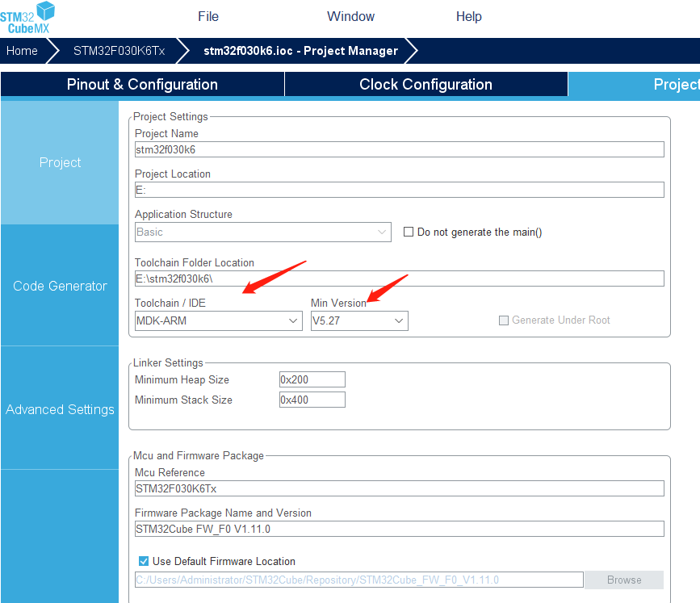This screenshot has height=603, width=700.
Task: Select Project in the side panel
Action: pos(60,162)
